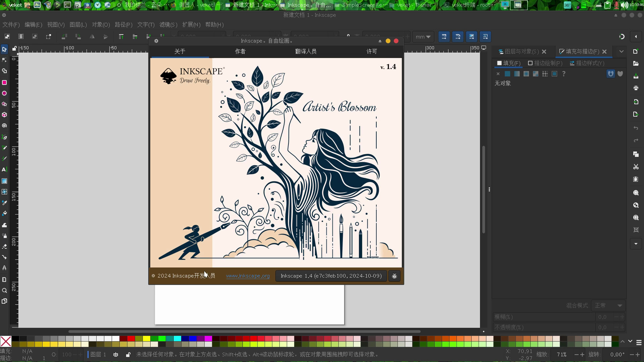644x362 pixels.
Task: Select the Mesh gradient tool
Action: click(x=4, y=192)
